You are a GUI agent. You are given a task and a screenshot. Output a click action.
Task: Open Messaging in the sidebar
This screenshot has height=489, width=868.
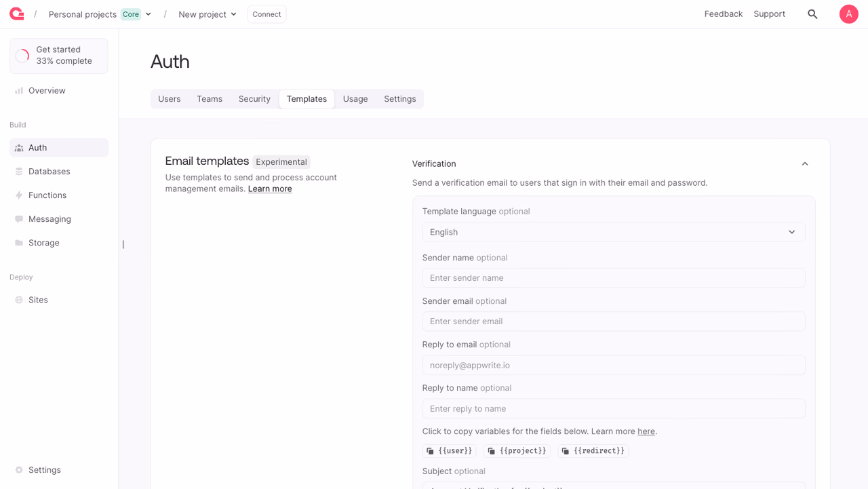(x=59, y=219)
